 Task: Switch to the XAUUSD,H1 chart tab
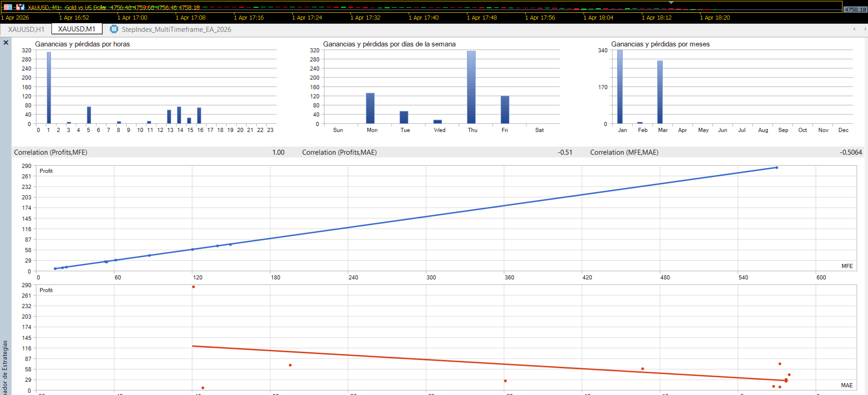[x=26, y=29]
